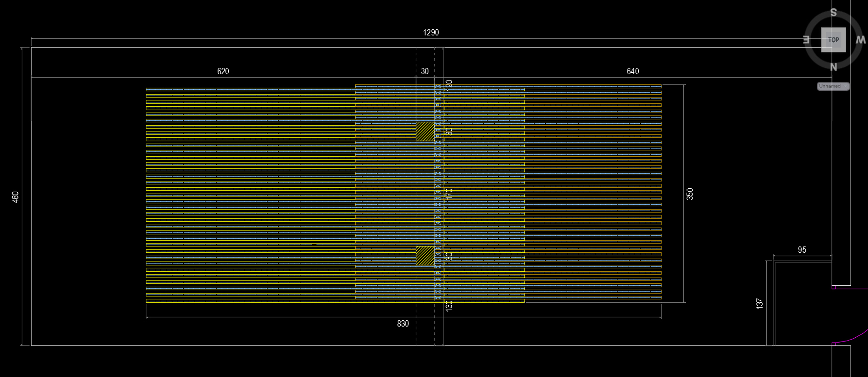Pick the 137 vertical dimension text
The height and width of the screenshot is (377, 868).
pos(759,303)
